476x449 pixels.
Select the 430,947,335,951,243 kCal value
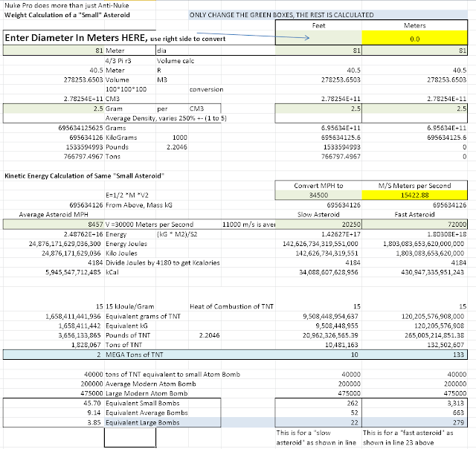pyautogui.click(x=432, y=272)
